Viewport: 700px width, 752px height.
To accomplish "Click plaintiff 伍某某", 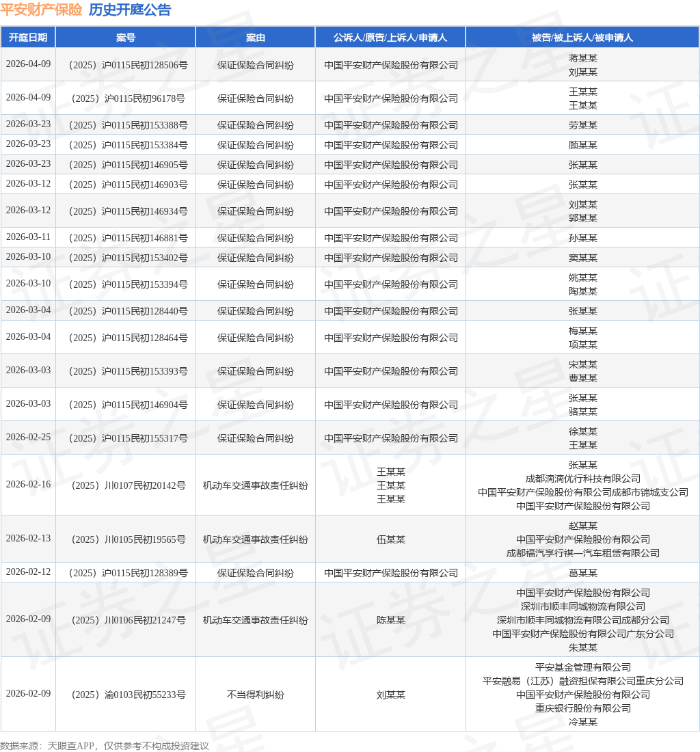I will point(391,539).
